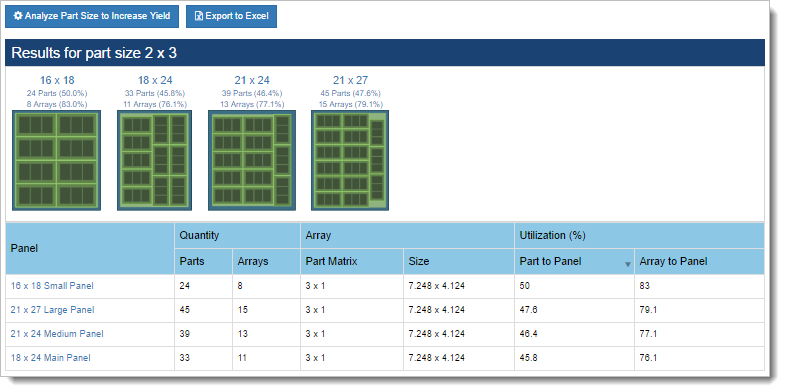Select the 16 x 18 panel layout thumbnail

coord(57,160)
